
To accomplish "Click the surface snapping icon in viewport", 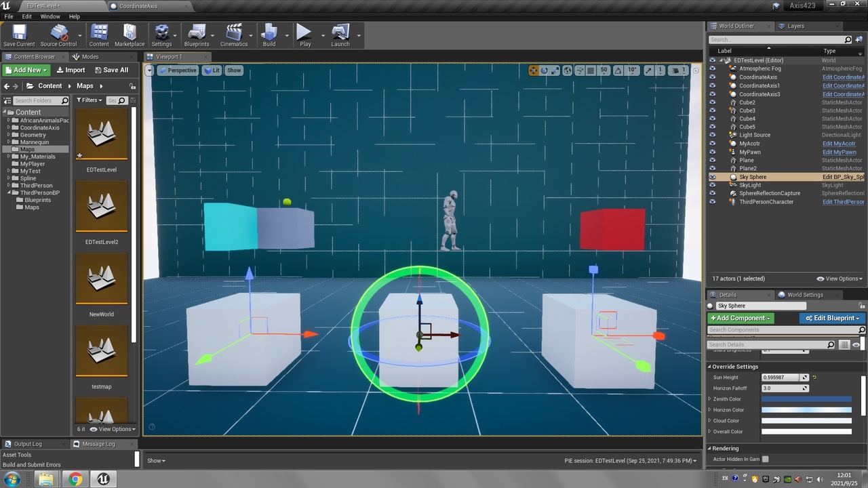I will click(x=580, y=70).
